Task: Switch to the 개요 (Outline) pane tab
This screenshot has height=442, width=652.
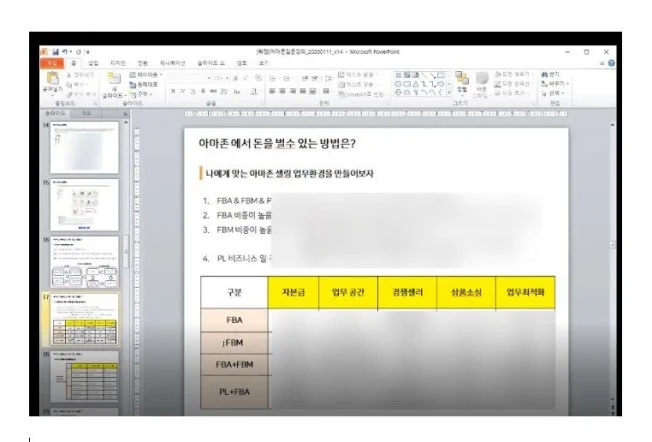Action: point(85,114)
